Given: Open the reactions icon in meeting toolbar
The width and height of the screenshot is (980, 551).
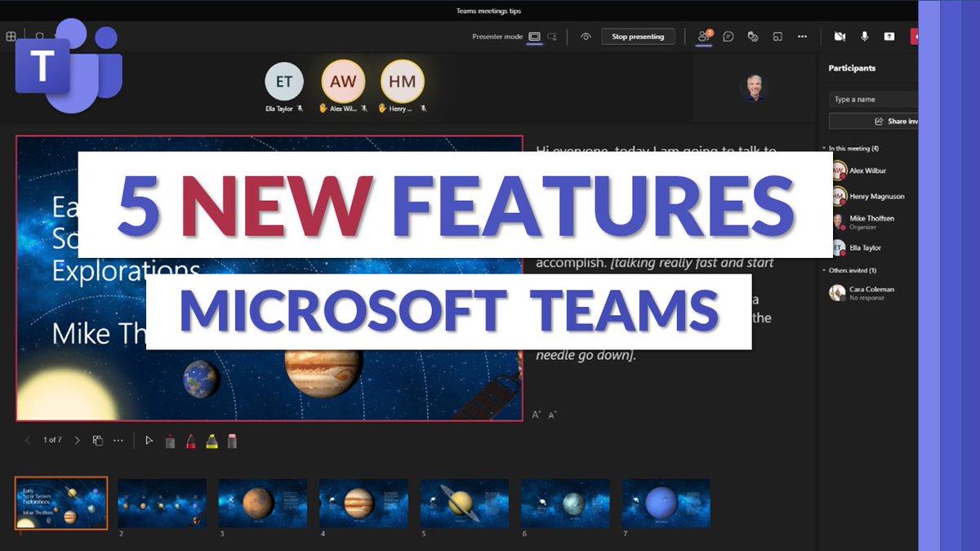Looking at the screenshot, I should (x=753, y=37).
